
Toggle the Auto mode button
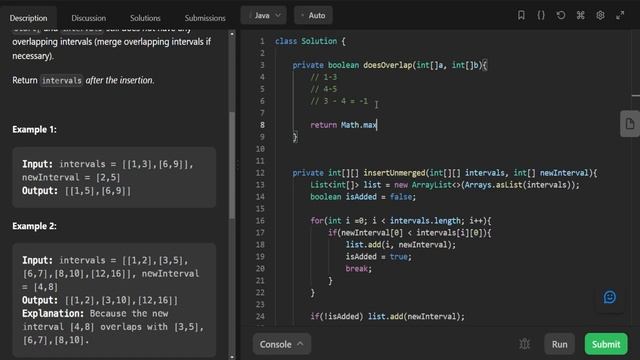(x=313, y=16)
